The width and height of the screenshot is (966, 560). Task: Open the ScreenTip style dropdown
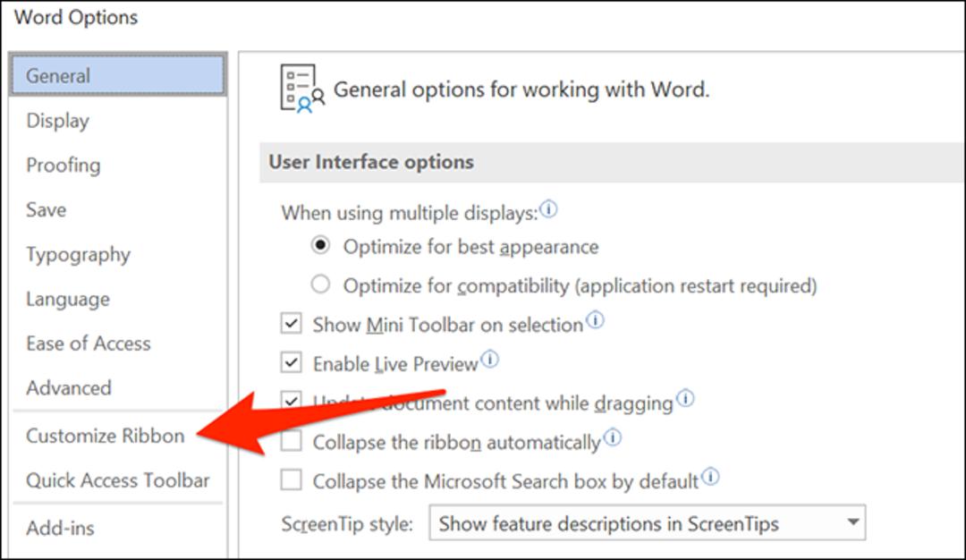pos(647,523)
